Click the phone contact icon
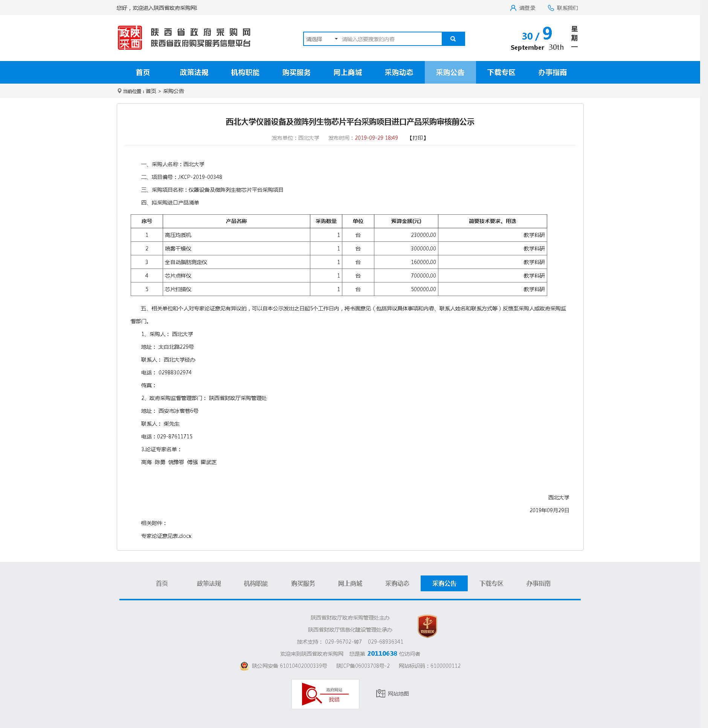This screenshot has height=728, width=708. tap(551, 8)
